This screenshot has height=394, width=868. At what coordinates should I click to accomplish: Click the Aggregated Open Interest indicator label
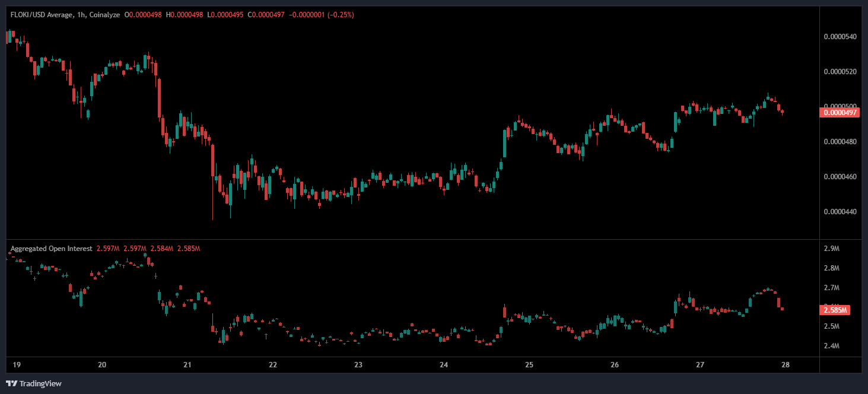point(51,249)
